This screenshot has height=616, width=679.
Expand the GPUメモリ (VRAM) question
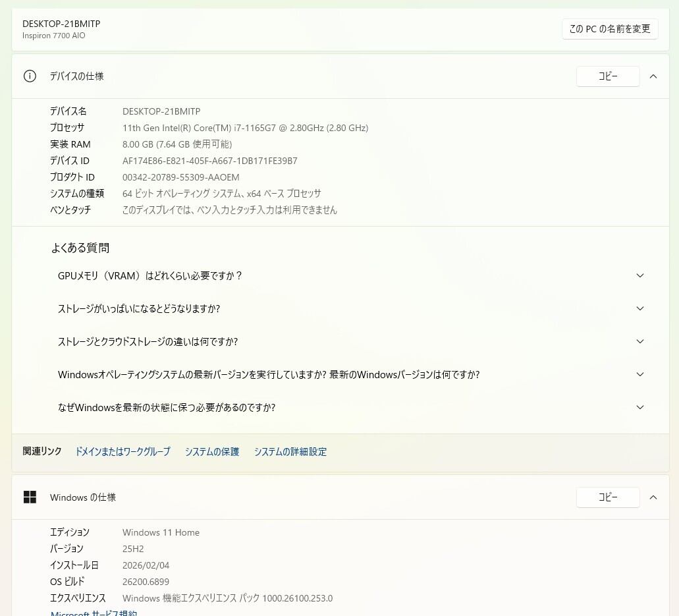tap(639, 276)
